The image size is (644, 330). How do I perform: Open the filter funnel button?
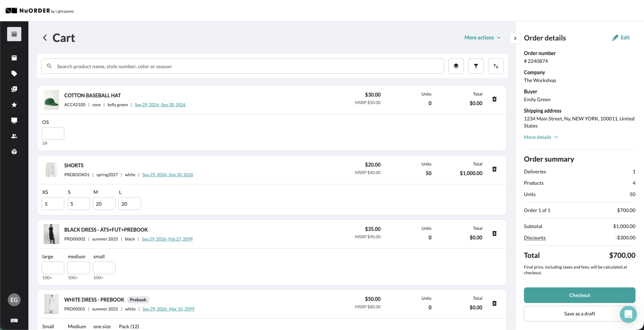(476, 66)
